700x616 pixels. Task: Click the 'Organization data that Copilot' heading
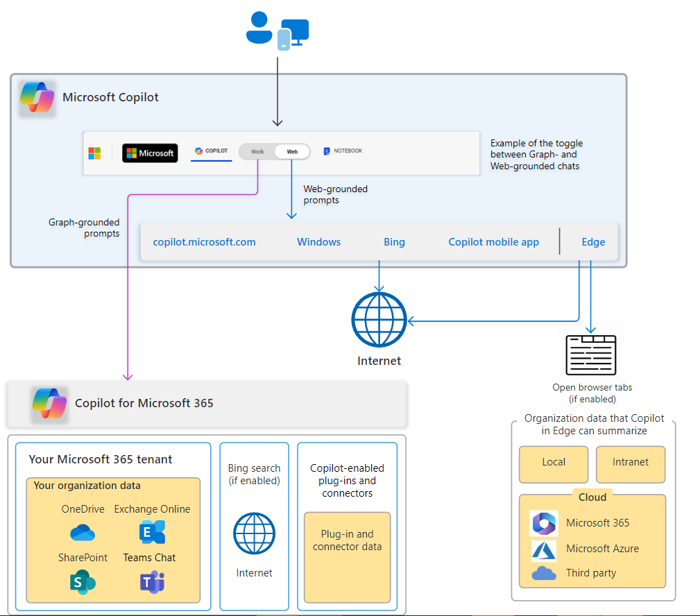coord(594,425)
